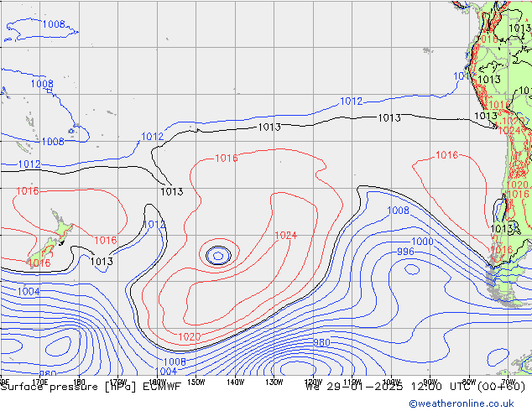Click the '70W' longitude axis label

click(x=509, y=382)
